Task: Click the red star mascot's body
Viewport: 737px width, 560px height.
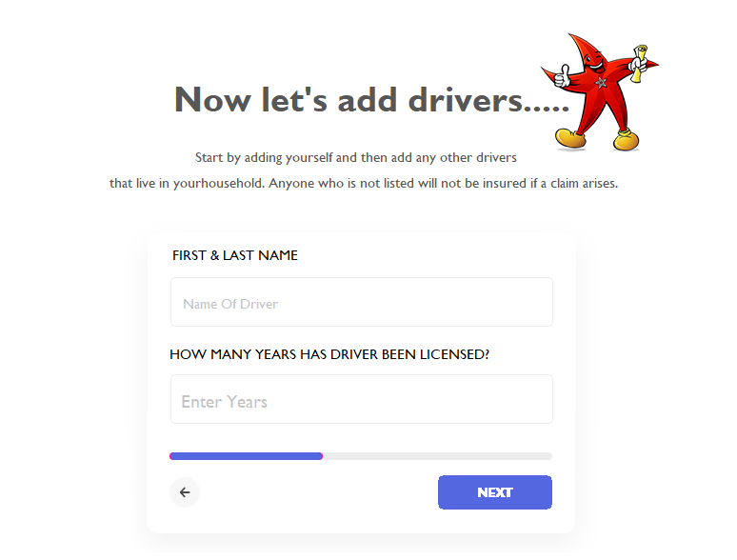Action: tap(599, 90)
